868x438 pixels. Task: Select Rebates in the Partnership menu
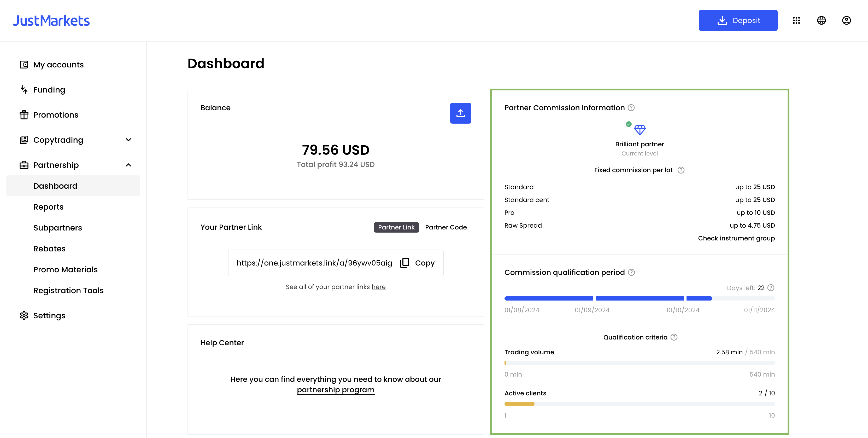pos(50,249)
